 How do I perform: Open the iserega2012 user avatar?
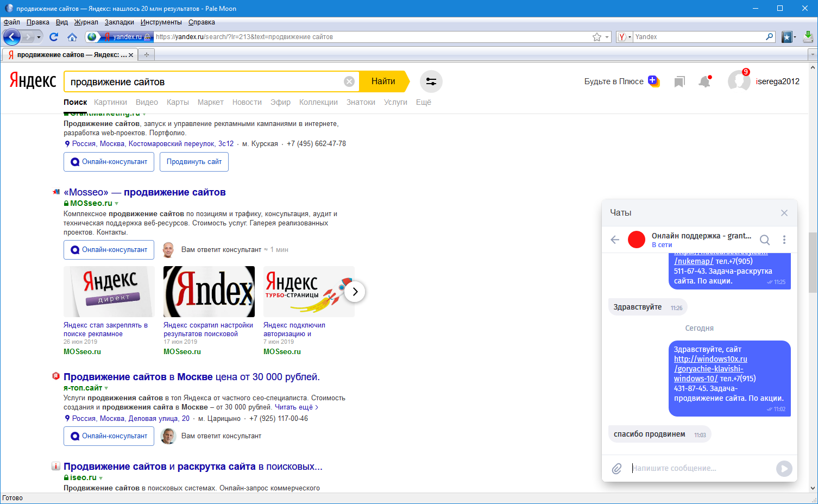pos(739,81)
